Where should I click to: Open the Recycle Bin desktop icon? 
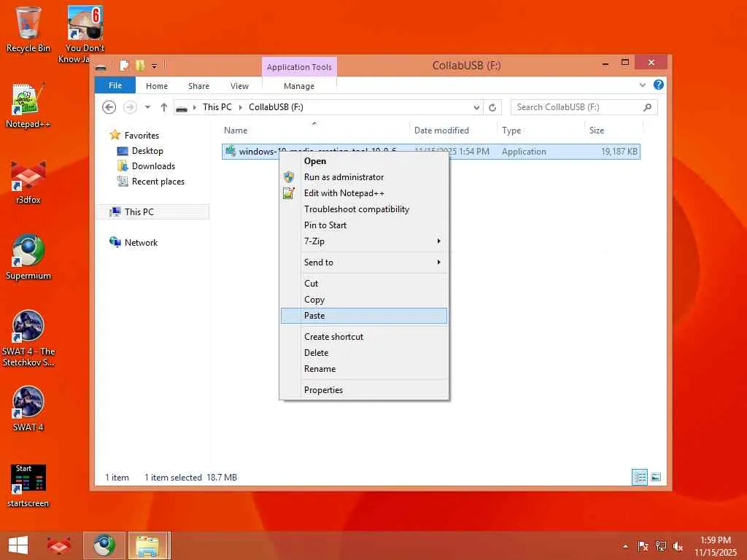coord(28,29)
